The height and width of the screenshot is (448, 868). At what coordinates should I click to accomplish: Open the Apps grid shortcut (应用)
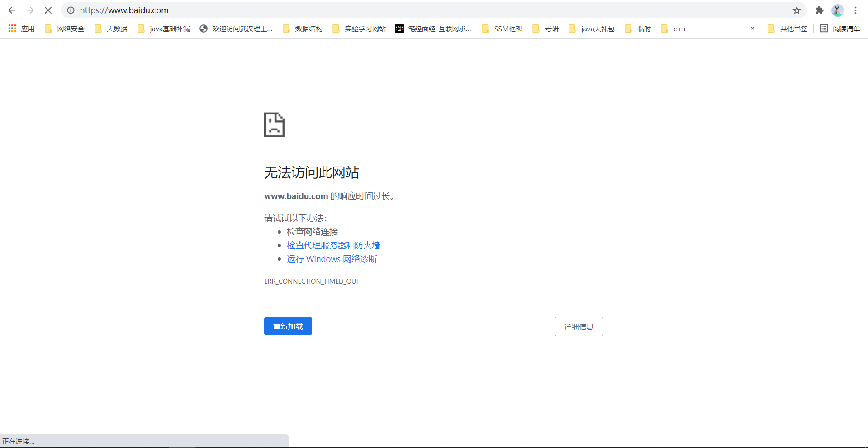21,29
